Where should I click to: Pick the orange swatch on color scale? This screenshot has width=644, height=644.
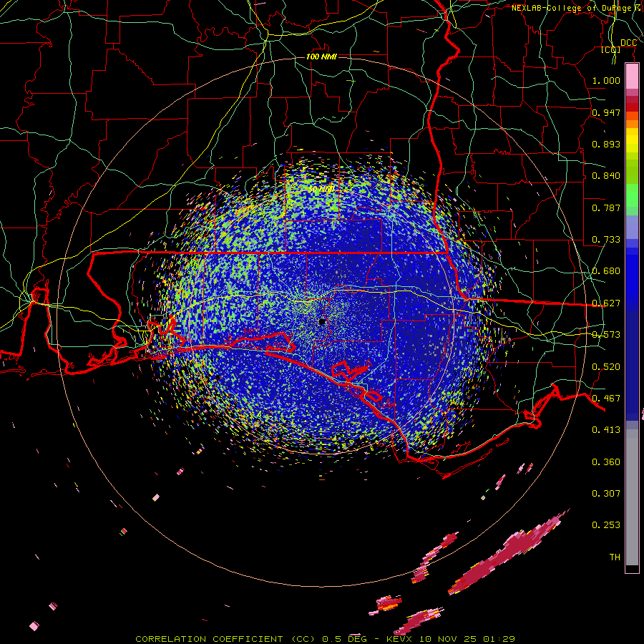point(632,124)
